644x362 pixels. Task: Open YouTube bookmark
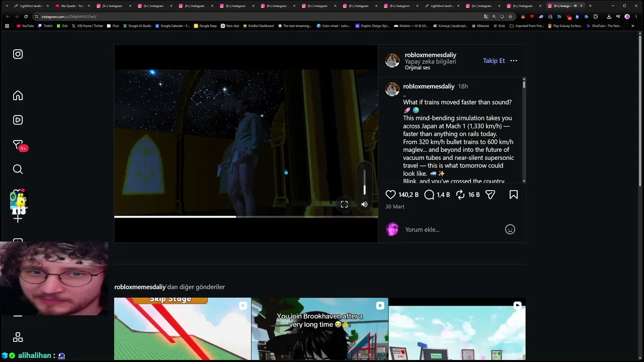(x=25, y=26)
